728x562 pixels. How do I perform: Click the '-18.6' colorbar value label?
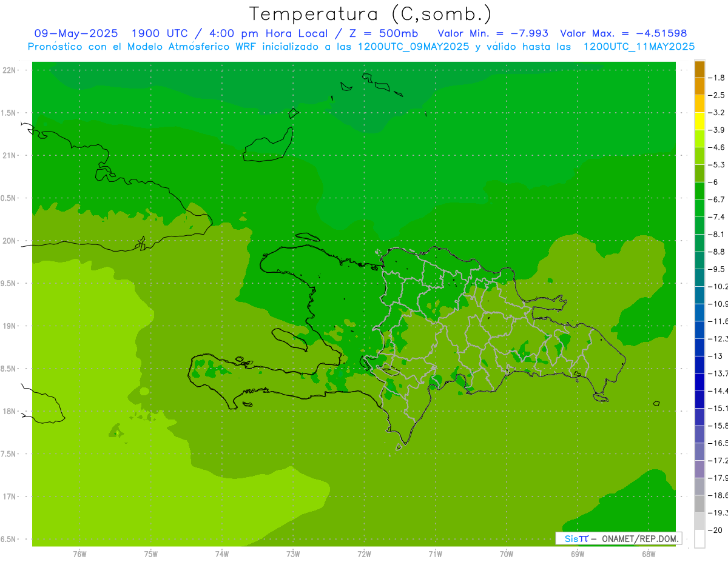718,495
